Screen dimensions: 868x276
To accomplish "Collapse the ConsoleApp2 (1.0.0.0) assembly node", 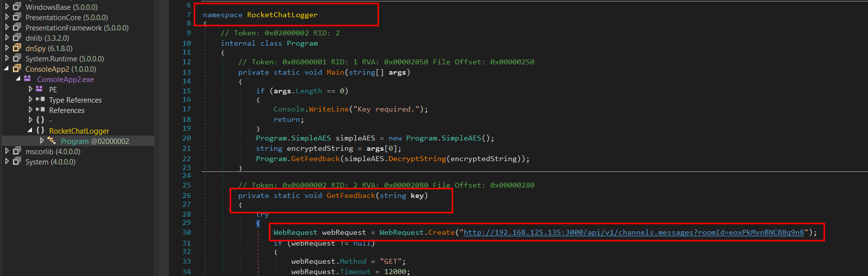I will pos(7,69).
